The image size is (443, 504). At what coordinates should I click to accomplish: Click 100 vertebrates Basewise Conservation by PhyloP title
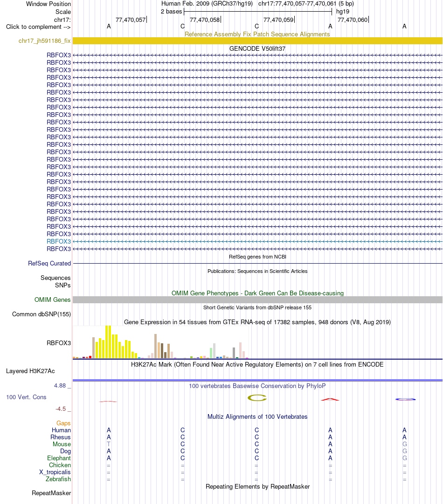coord(257,386)
